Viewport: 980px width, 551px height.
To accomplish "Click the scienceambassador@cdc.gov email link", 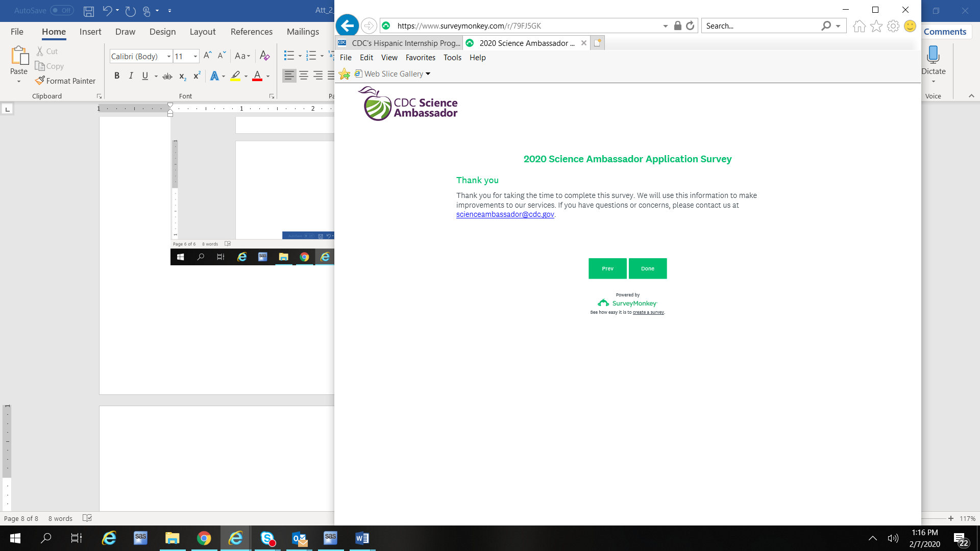I will click(505, 214).
